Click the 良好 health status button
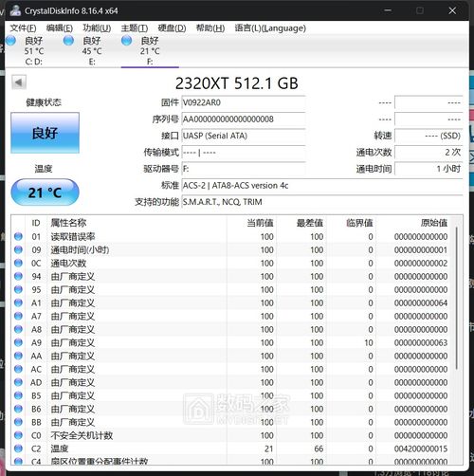 [45, 133]
